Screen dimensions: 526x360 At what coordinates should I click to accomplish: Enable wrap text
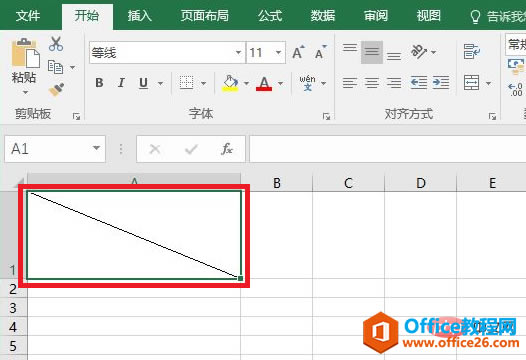tap(472, 51)
